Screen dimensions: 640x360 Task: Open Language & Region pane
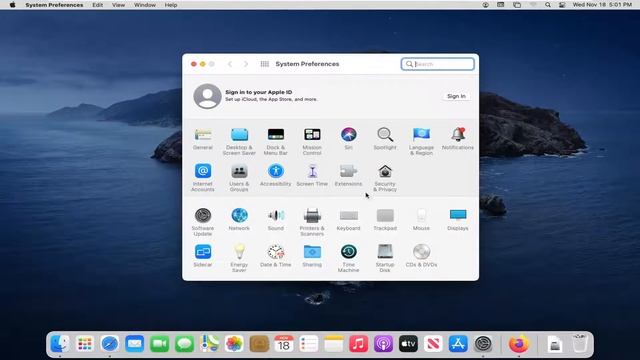[421, 141]
